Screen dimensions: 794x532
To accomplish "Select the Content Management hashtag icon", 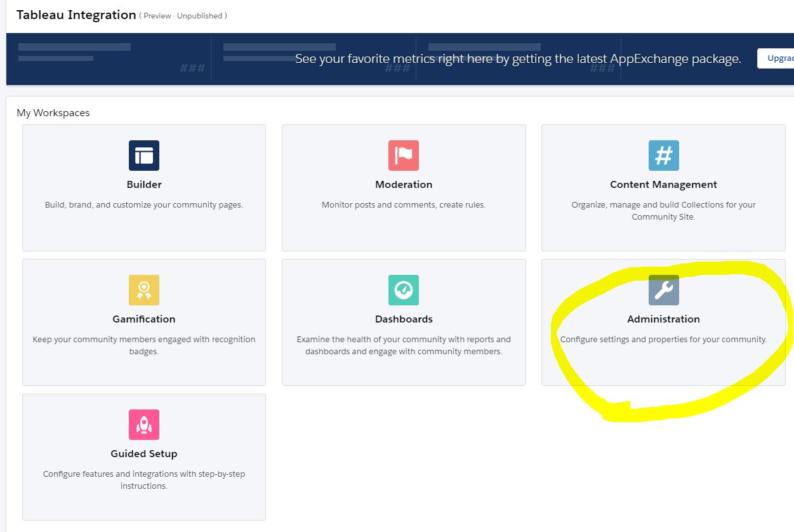I will click(663, 156).
